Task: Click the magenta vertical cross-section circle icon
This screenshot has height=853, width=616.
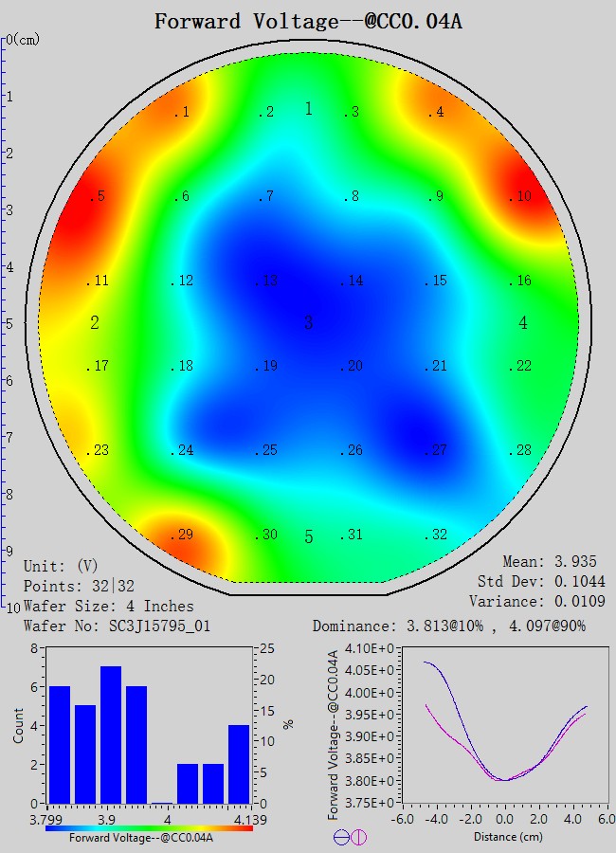Action: click(x=358, y=837)
